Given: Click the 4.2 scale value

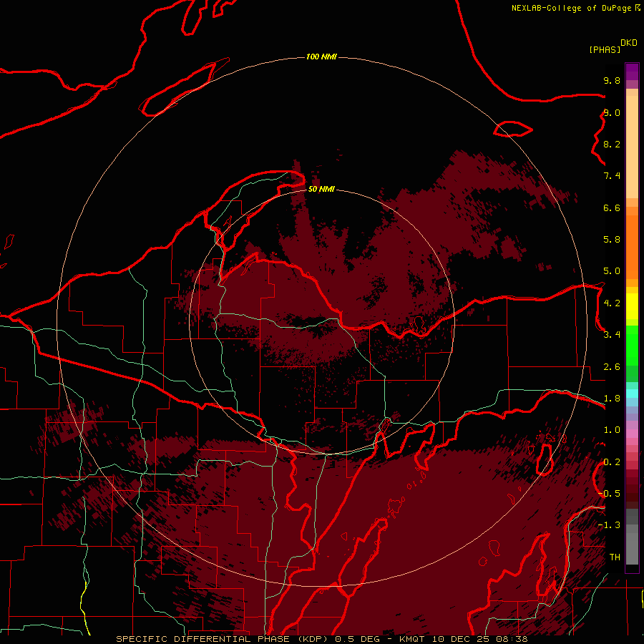Looking at the screenshot, I should (612, 303).
